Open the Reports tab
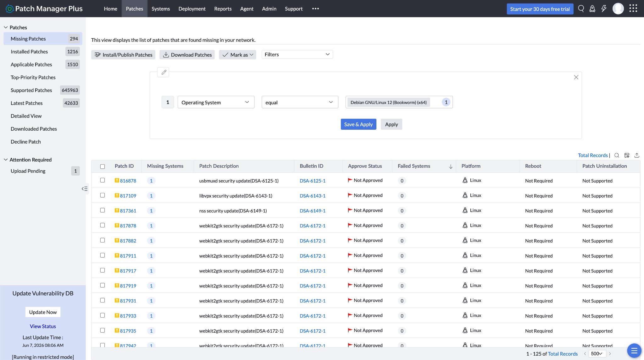This screenshot has width=644, height=360. tap(223, 9)
